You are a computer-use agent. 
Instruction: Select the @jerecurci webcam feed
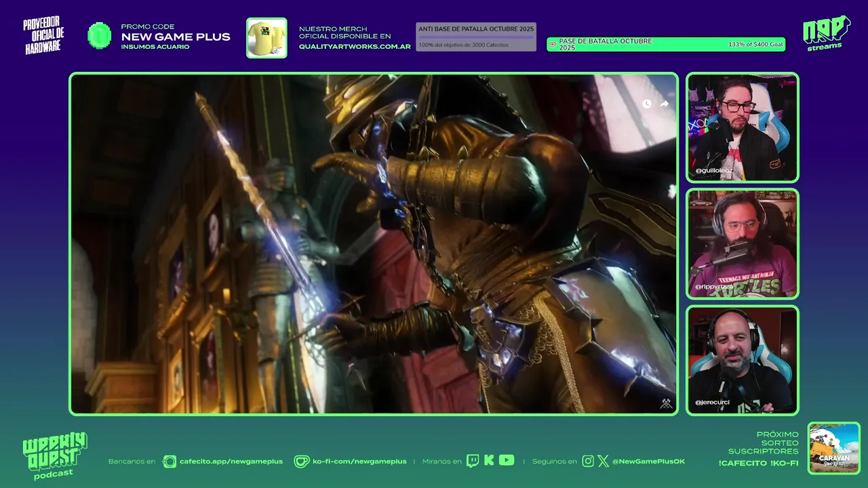pyautogui.click(x=743, y=360)
